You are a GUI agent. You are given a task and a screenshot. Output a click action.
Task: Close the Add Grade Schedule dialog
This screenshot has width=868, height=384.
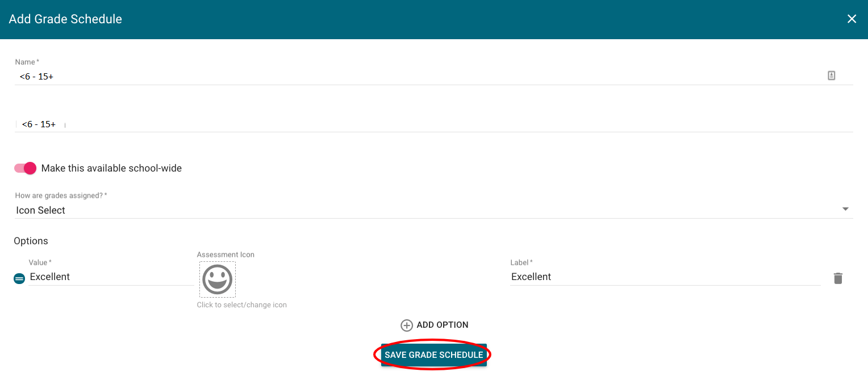(x=852, y=19)
